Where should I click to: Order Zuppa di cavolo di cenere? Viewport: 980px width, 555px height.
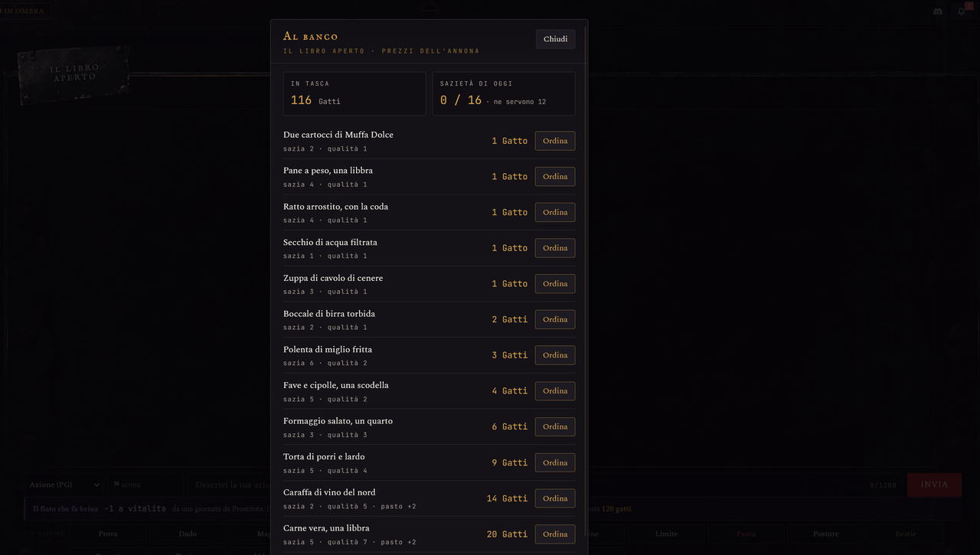pos(555,284)
